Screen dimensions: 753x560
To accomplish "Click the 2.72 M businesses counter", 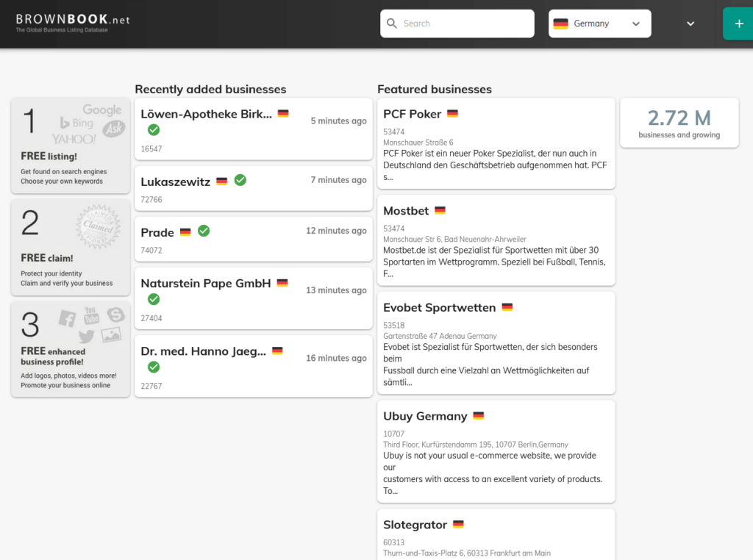I will pos(679,123).
